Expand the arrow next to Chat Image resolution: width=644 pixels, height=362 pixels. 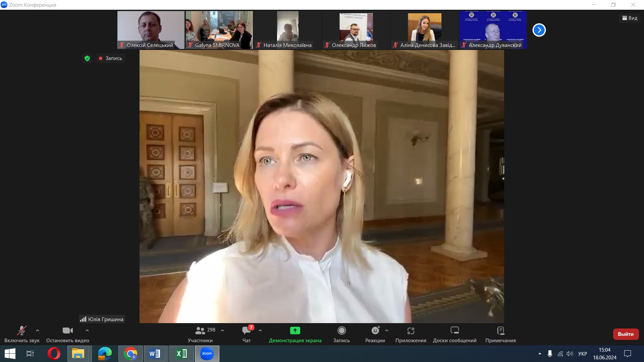(260, 330)
